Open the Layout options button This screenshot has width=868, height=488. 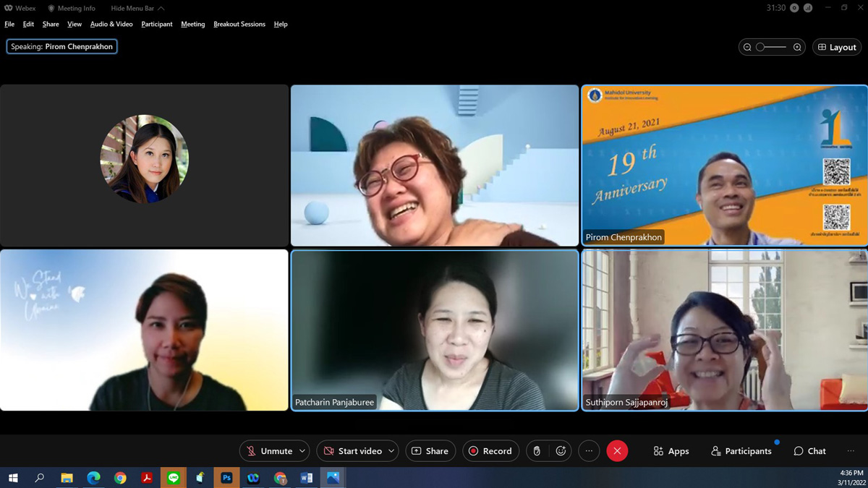[837, 47]
